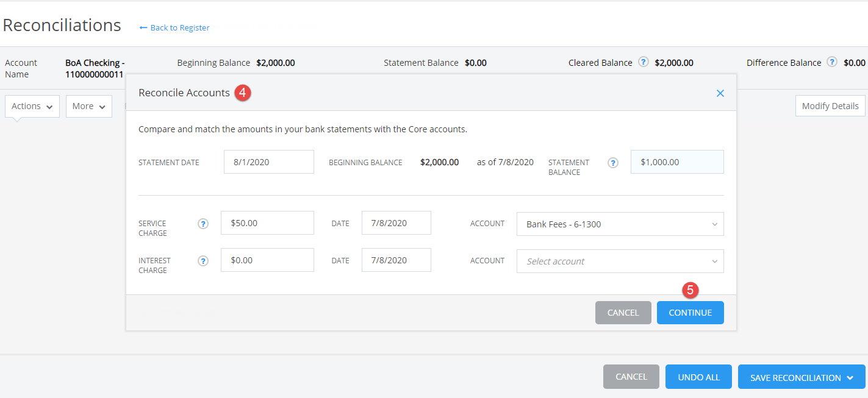The width and height of the screenshot is (868, 398).
Task: Click the bottom bar Cancel button
Action: [x=631, y=377]
